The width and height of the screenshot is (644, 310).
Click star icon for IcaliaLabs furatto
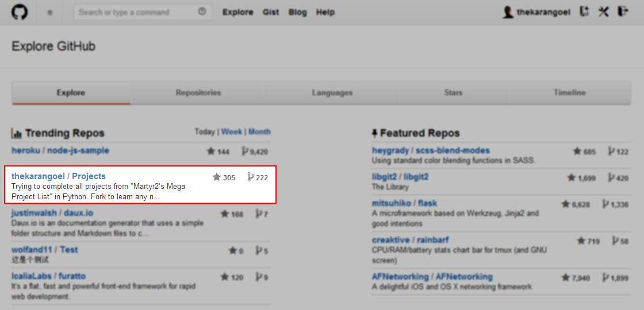[224, 277]
